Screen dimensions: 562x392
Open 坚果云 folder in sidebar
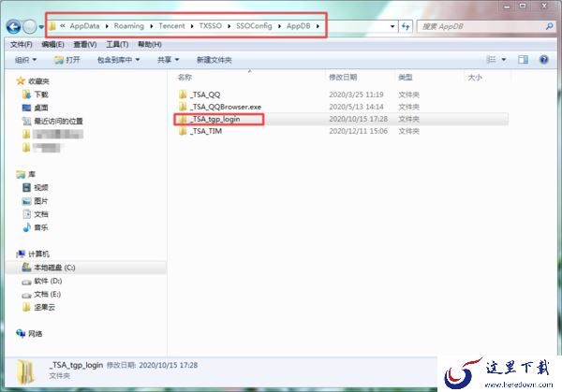[x=38, y=307]
